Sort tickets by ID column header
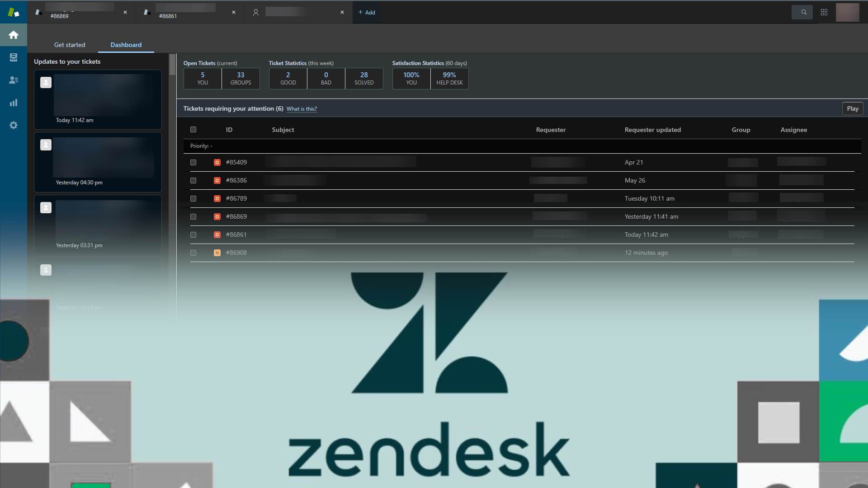 (229, 130)
